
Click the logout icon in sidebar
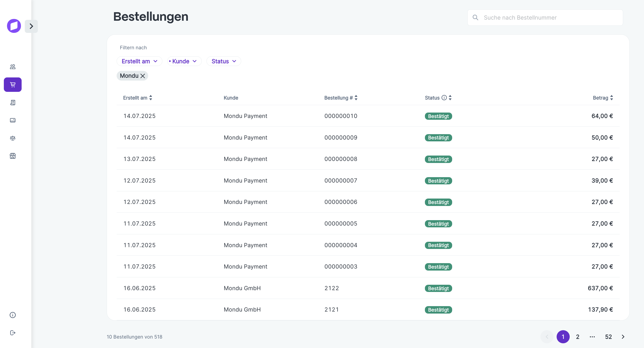tap(13, 333)
